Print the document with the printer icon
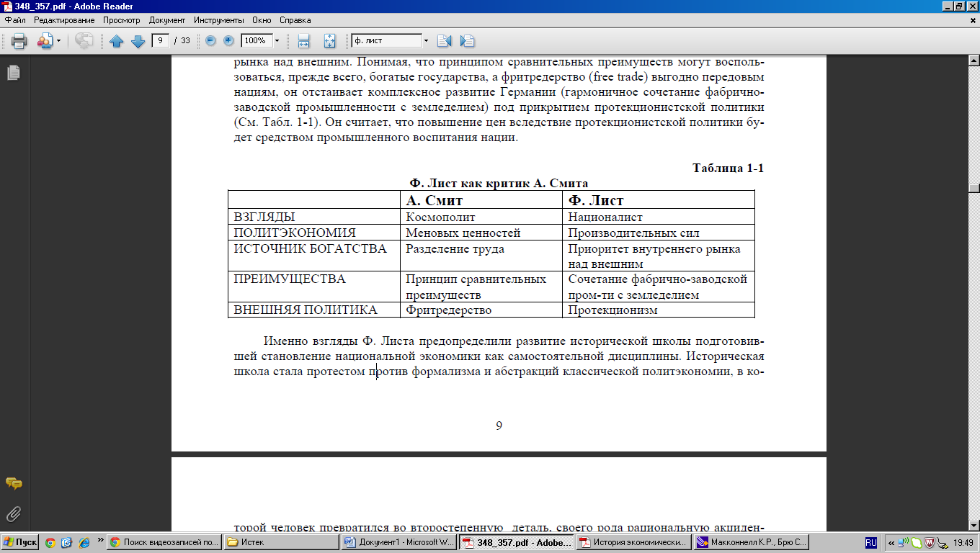The height and width of the screenshot is (553, 980). [x=19, y=41]
